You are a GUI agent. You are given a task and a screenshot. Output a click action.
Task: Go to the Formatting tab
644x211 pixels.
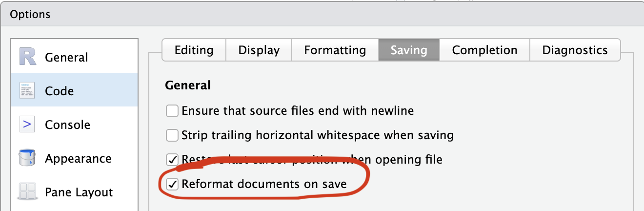(x=335, y=50)
